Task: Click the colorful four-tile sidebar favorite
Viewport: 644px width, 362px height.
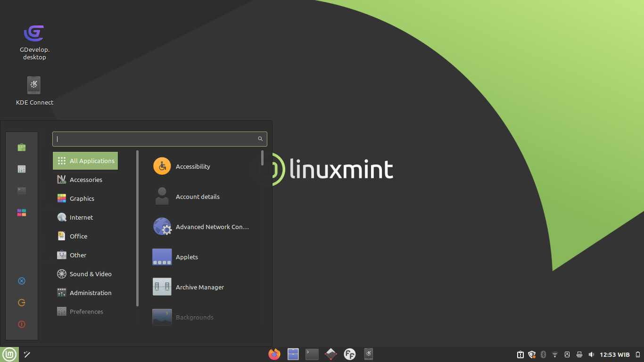Action: (22, 213)
